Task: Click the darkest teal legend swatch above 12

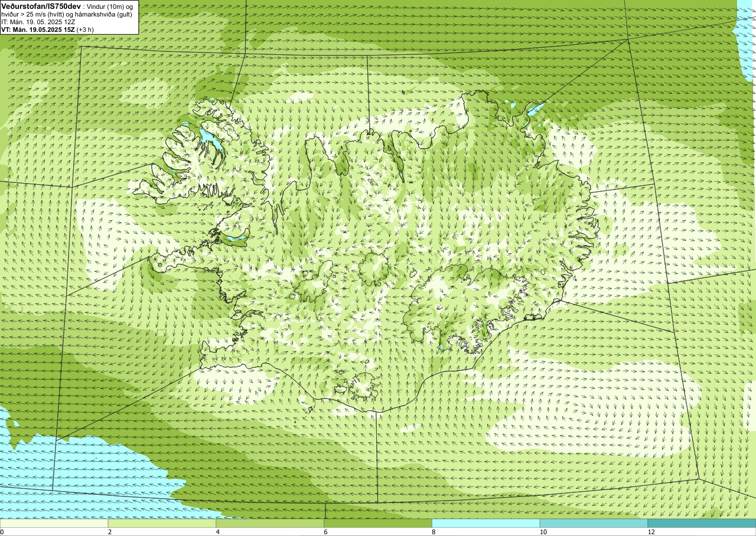Action: [x=702, y=523]
